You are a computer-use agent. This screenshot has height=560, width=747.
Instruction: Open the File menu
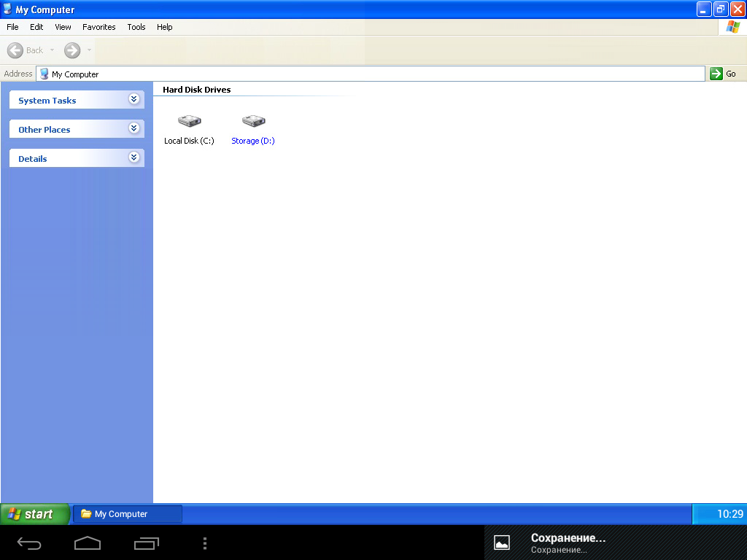tap(12, 27)
